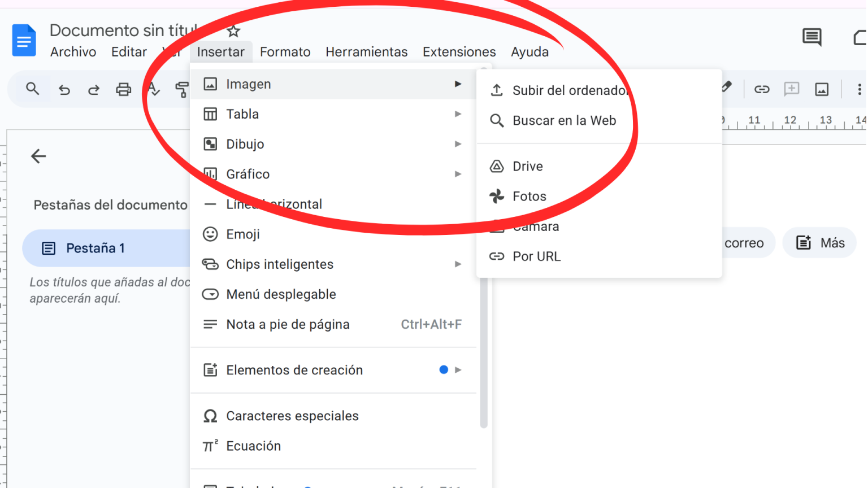The width and height of the screenshot is (868, 488).
Task: Open the Print icon
Action: coord(123,89)
